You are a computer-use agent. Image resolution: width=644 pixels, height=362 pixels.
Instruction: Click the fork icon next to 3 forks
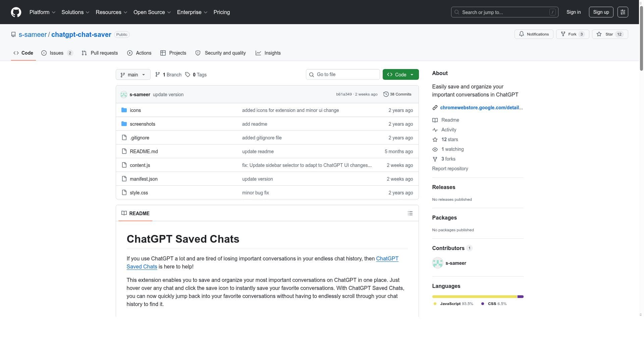click(435, 159)
